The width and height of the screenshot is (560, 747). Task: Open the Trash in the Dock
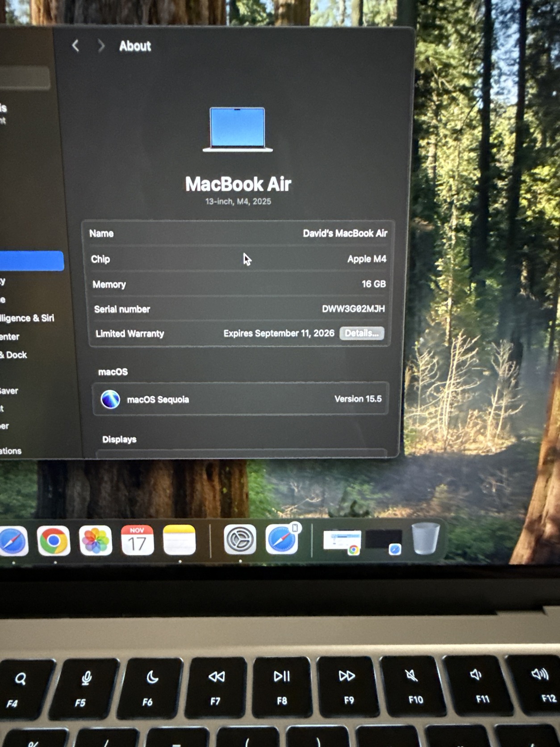click(425, 538)
